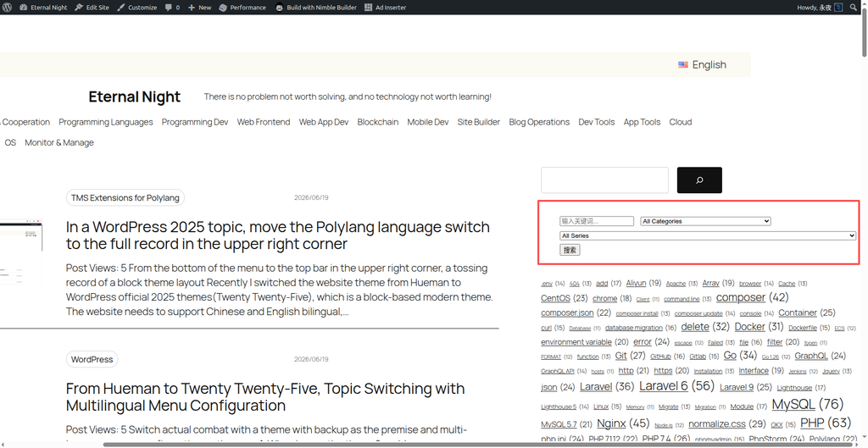Focus the keyword filter input field
The width and height of the screenshot is (868, 448).
pos(597,221)
